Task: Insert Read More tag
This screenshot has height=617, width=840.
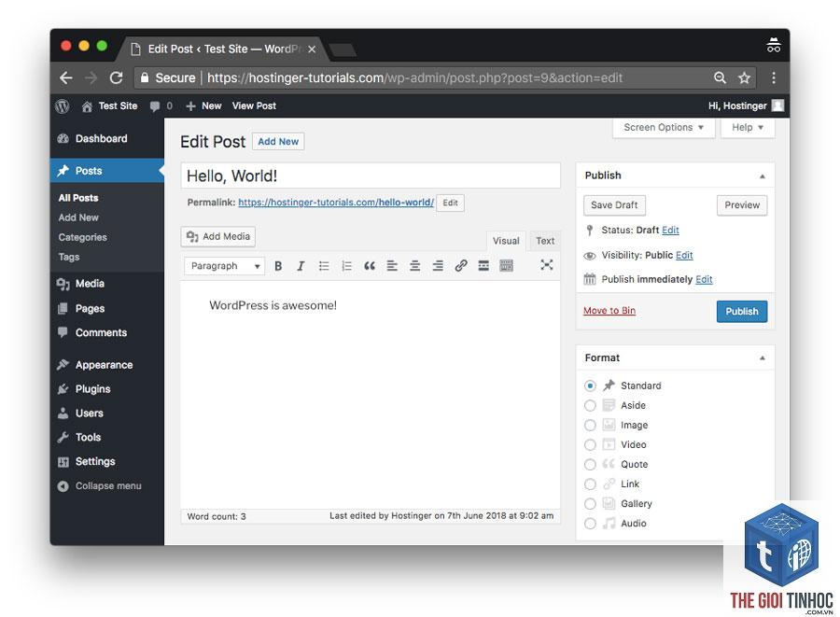Action: click(483, 266)
